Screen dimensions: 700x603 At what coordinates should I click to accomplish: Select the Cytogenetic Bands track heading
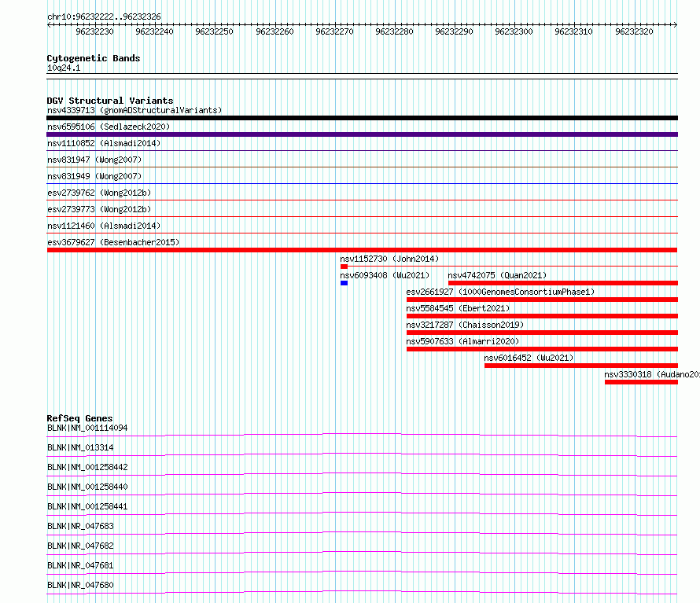(94, 58)
